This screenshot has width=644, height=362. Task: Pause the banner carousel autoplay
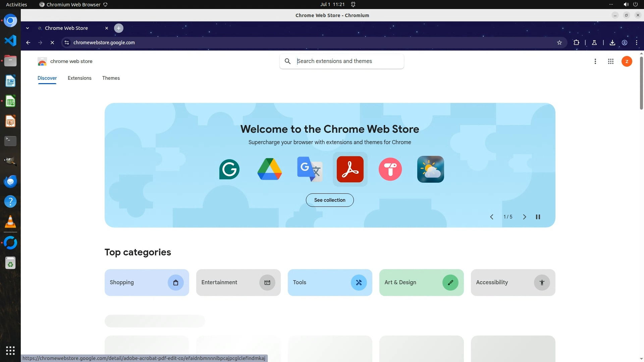pos(538,217)
